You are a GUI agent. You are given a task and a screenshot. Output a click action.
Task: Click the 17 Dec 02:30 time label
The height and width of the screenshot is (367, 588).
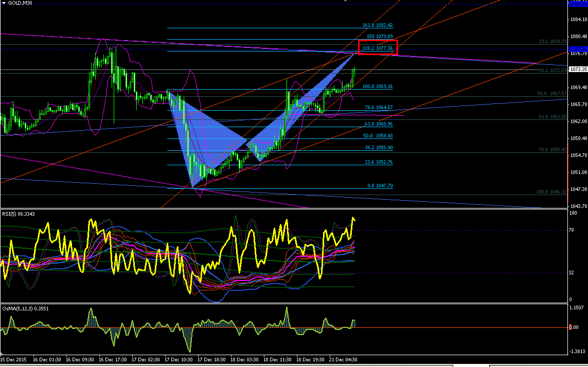145,359
